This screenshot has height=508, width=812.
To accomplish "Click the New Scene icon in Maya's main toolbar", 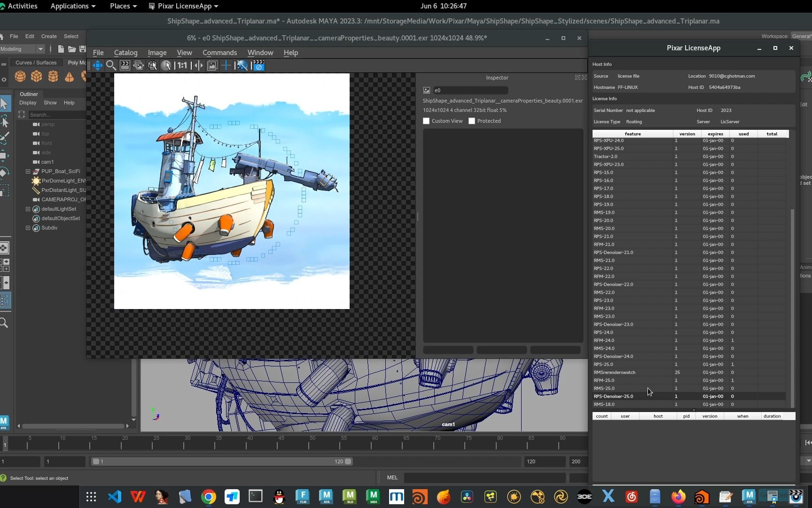I will click(60, 49).
